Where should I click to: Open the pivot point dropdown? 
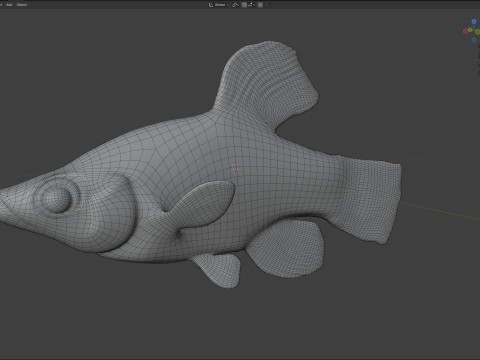point(236,5)
